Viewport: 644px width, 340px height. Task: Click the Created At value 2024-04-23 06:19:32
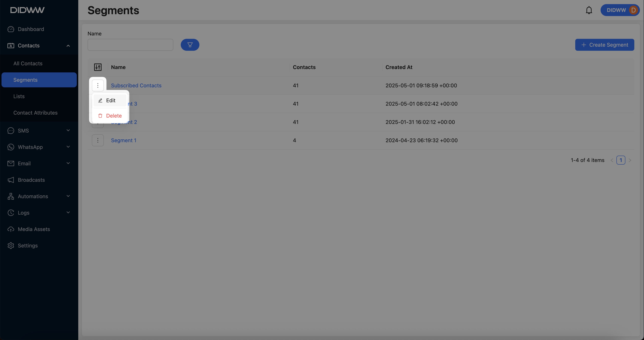tap(422, 140)
